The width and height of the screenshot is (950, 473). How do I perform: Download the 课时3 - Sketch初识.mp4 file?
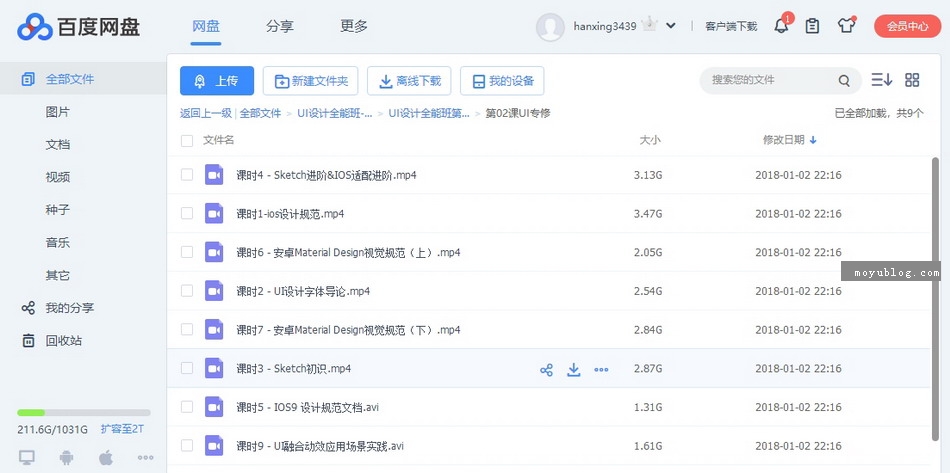(574, 369)
